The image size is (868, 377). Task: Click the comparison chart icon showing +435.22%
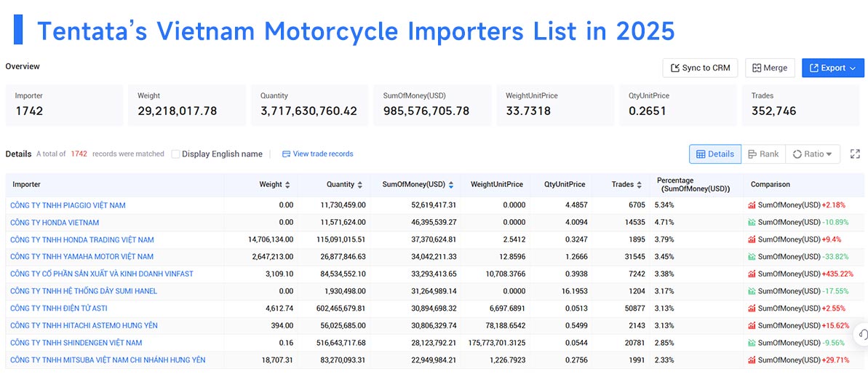coord(752,274)
